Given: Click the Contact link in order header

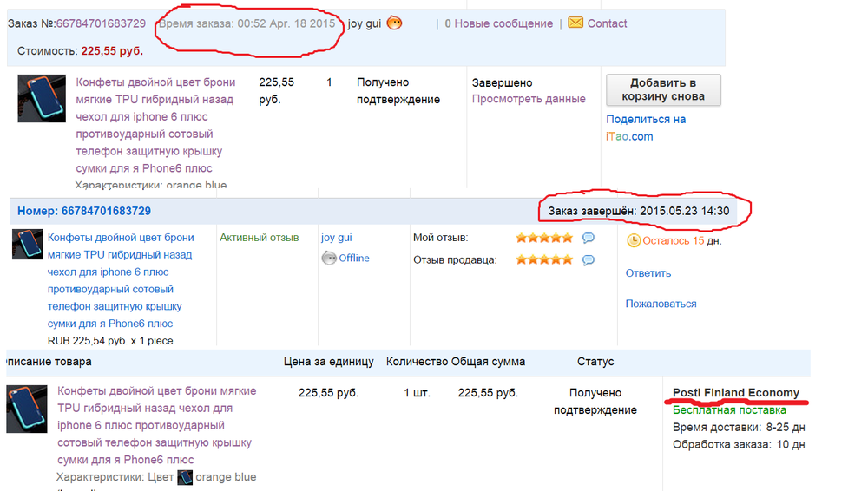Looking at the screenshot, I should (607, 23).
